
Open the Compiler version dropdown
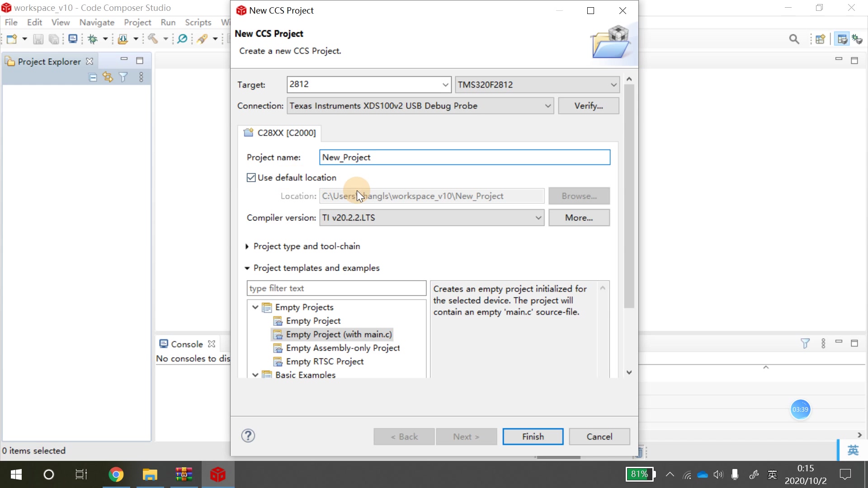pyautogui.click(x=432, y=218)
